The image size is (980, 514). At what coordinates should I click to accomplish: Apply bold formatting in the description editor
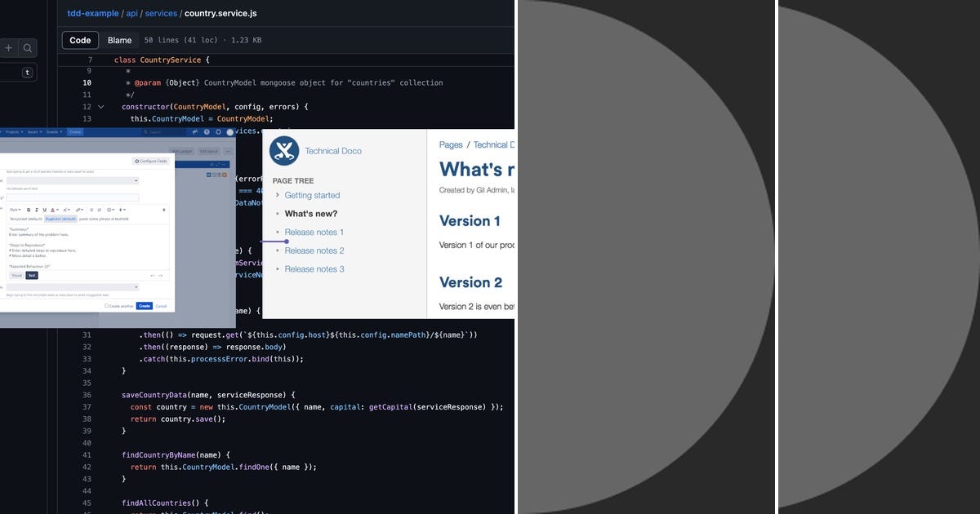pyautogui.click(x=29, y=210)
